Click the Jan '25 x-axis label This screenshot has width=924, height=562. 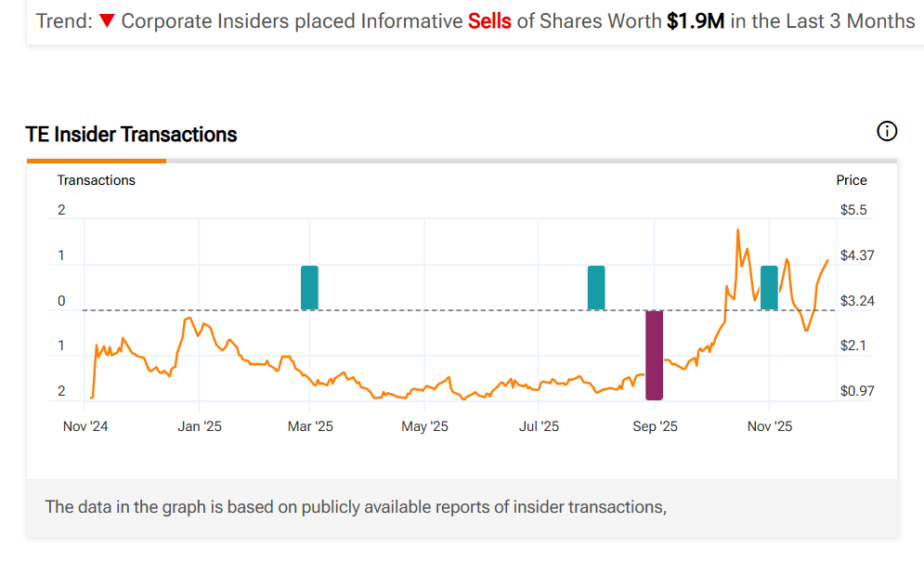(x=200, y=426)
